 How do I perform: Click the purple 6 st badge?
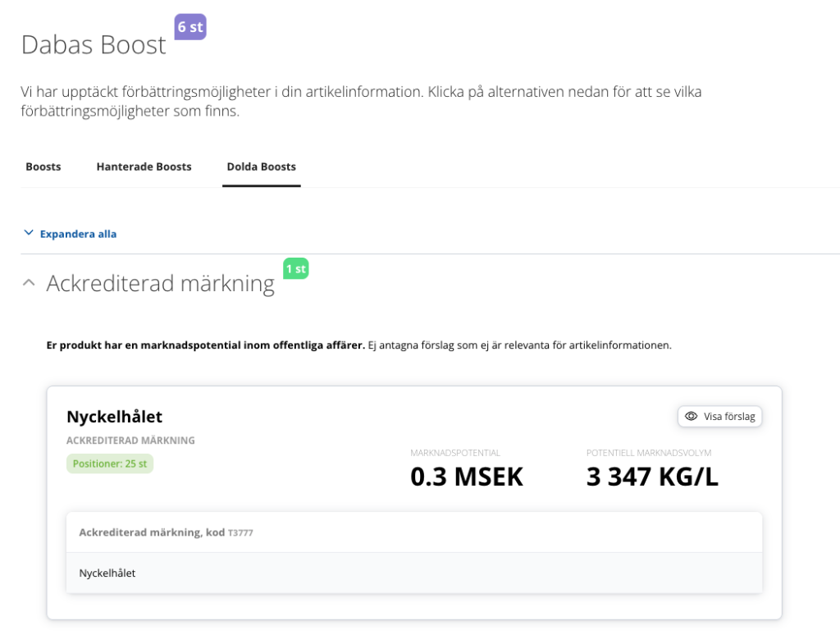click(190, 27)
